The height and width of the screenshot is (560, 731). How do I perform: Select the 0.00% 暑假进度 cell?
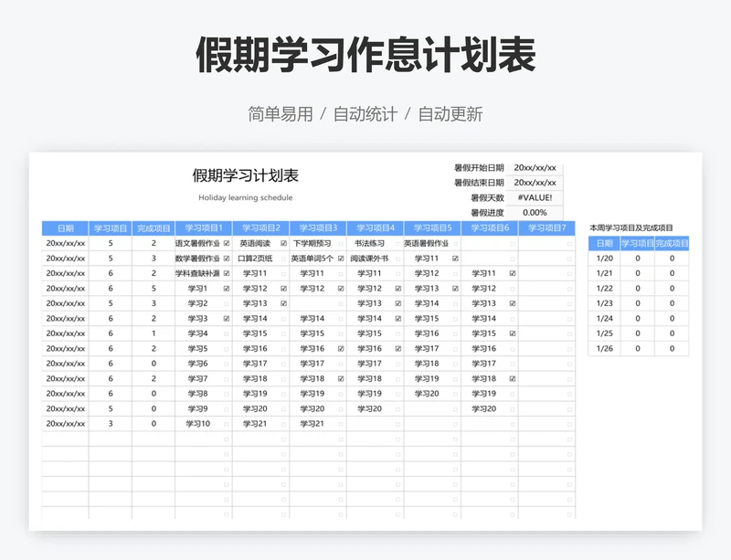click(535, 213)
